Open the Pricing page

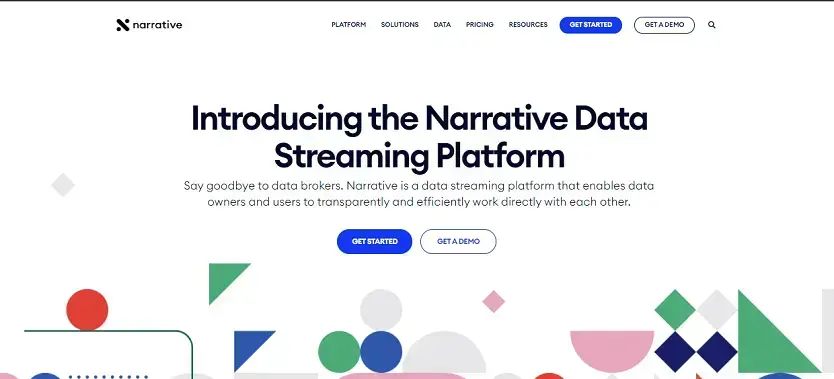click(x=479, y=25)
